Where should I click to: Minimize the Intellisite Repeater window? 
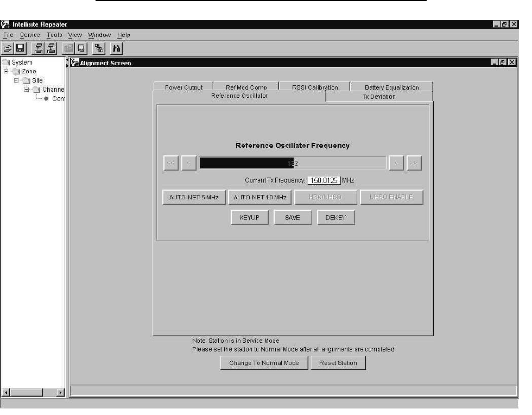pos(497,24)
